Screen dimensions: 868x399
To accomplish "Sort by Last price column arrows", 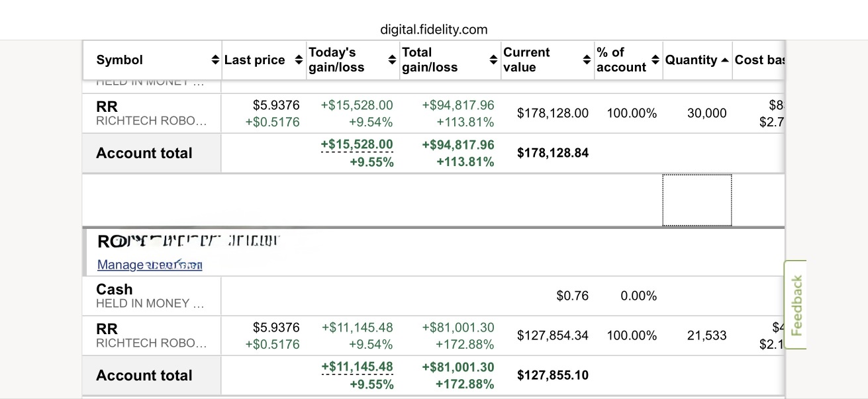I will coord(298,60).
